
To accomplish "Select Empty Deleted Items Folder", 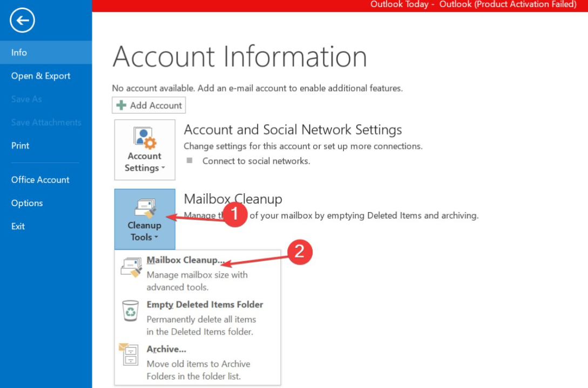I will pyautogui.click(x=198, y=317).
